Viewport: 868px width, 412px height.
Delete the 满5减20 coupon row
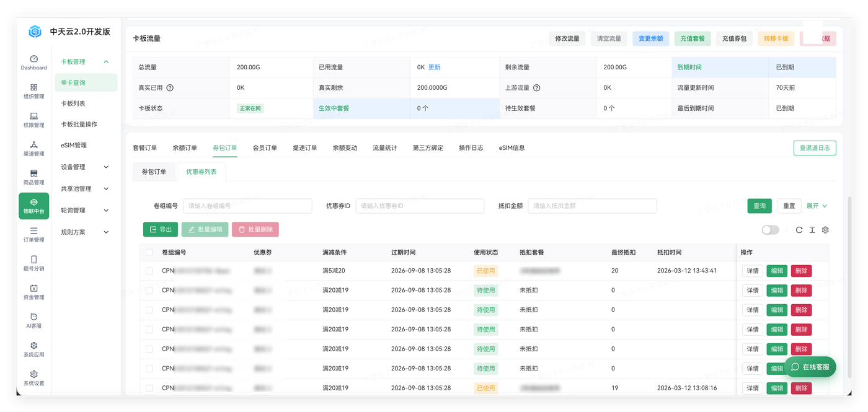pyautogui.click(x=801, y=271)
